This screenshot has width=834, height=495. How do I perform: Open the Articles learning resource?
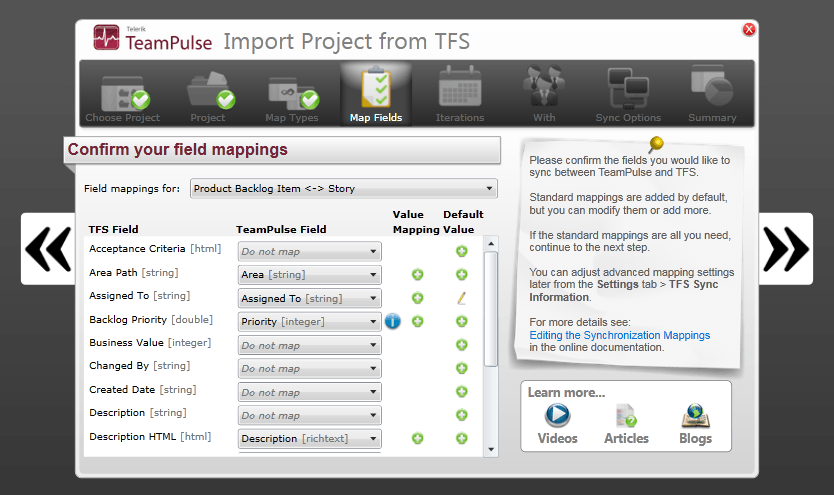click(x=626, y=424)
